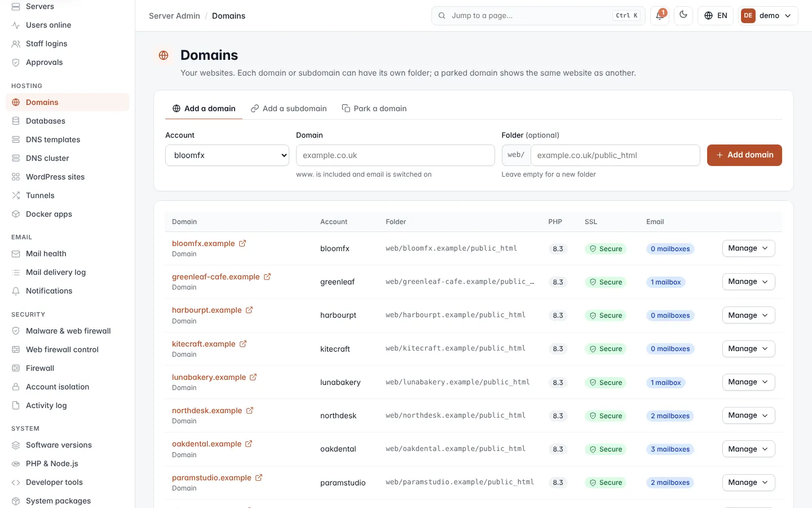This screenshot has height=508, width=812.
Task: Open external link icon for kitecraft.example
Action: point(243,344)
